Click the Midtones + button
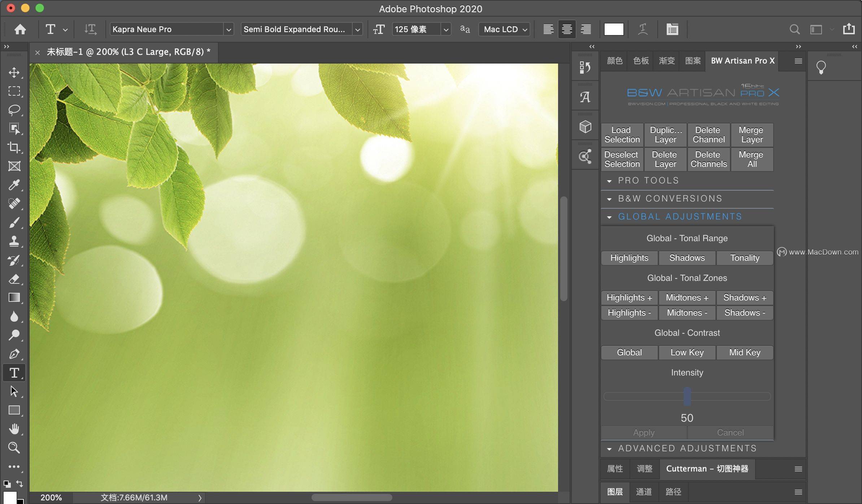The width and height of the screenshot is (862, 504). coord(687,297)
